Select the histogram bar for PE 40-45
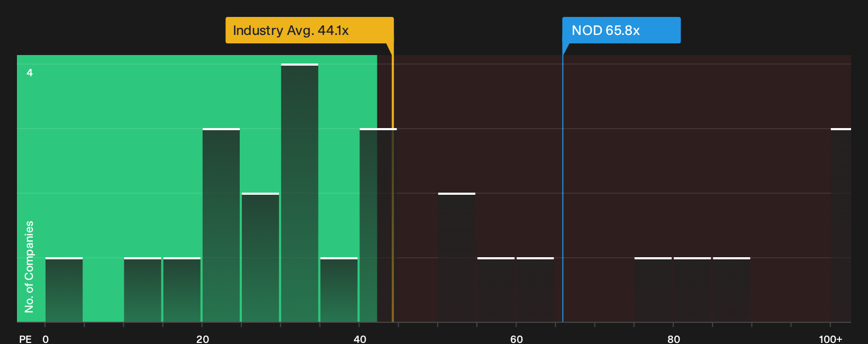 tap(378, 225)
